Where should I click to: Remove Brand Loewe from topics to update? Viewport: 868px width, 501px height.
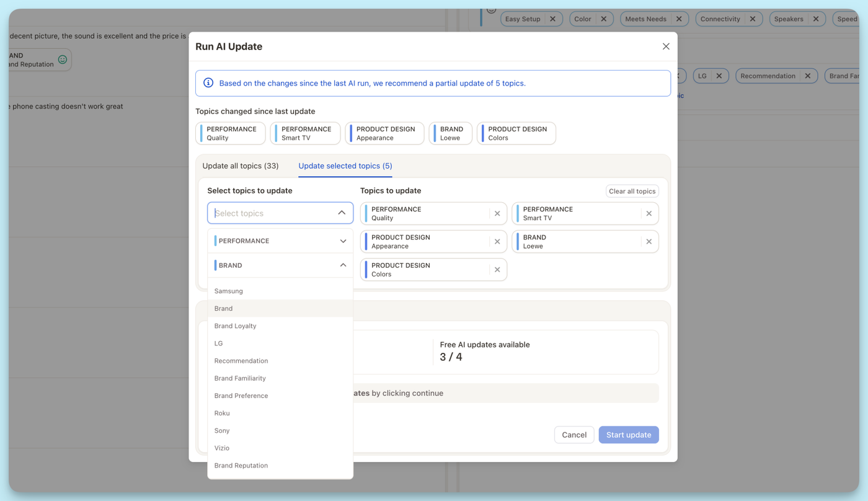click(x=649, y=242)
